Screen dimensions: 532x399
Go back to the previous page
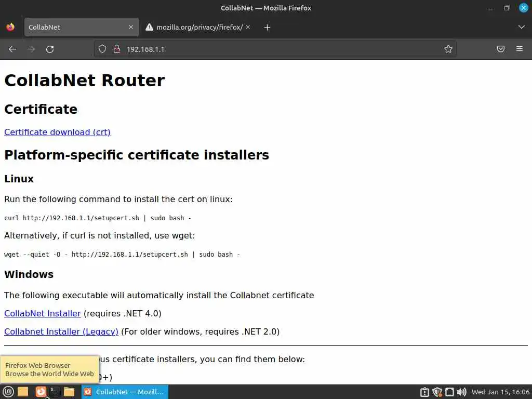point(12,49)
